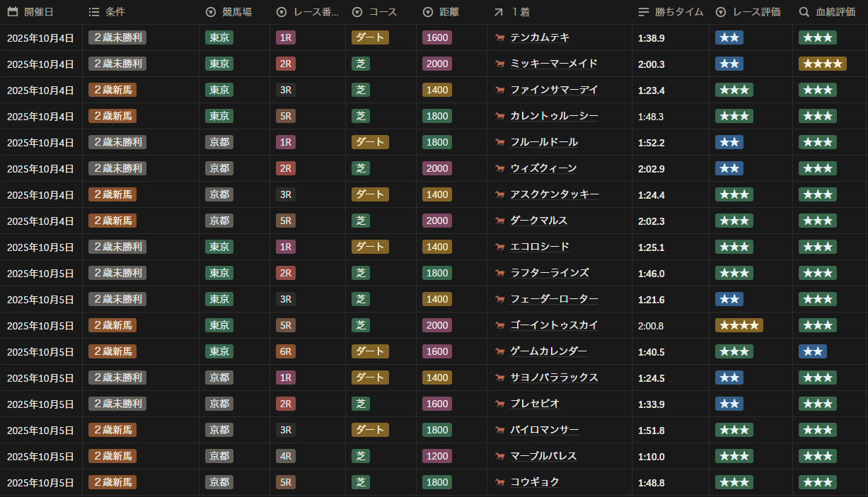Click the gold four-star rating for ミッキーマーメイド
Image resolution: width=868 pixels, height=497 pixels.
(822, 64)
